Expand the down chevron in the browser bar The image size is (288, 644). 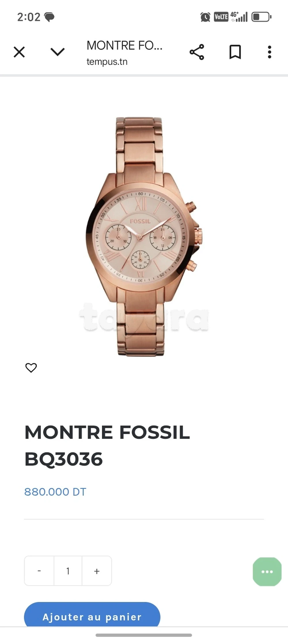[x=58, y=52]
